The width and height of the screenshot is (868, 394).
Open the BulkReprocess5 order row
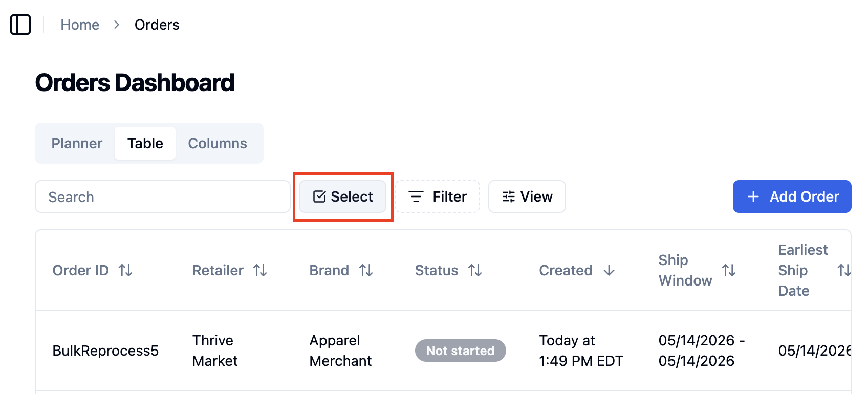[443, 351]
